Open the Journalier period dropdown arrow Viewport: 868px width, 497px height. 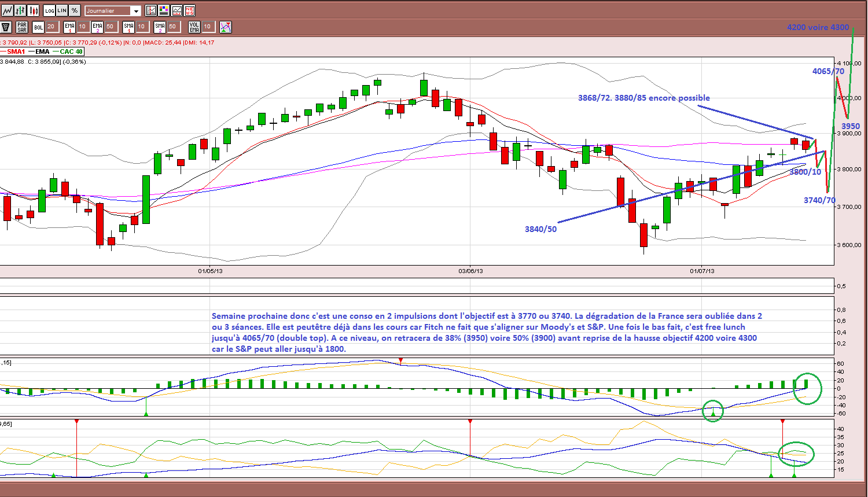pos(135,11)
